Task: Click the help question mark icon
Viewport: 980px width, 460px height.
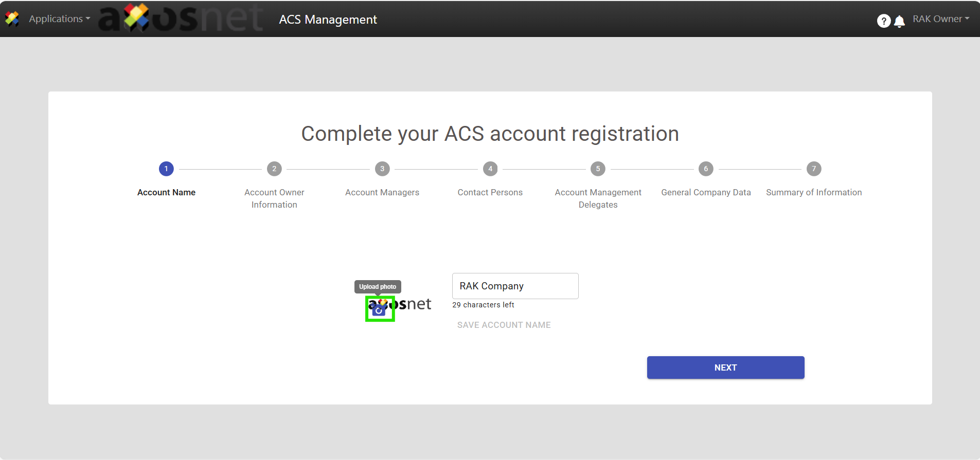Action: click(x=883, y=21)
